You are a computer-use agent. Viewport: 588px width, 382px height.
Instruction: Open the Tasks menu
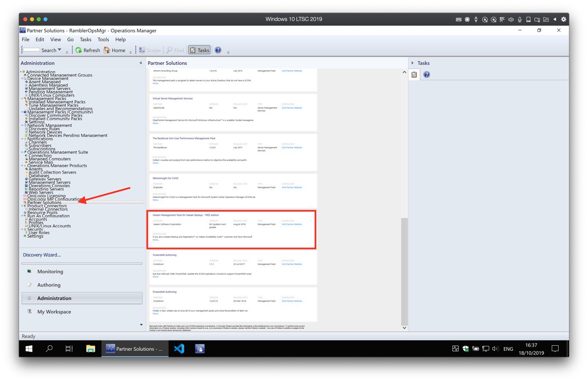pyautogui.click(x=85, y=39)
